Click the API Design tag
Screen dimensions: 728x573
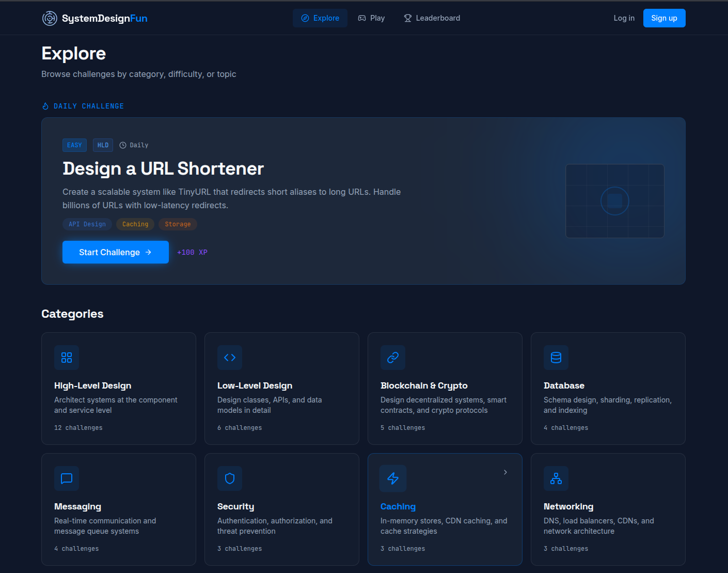click(87, 224)
